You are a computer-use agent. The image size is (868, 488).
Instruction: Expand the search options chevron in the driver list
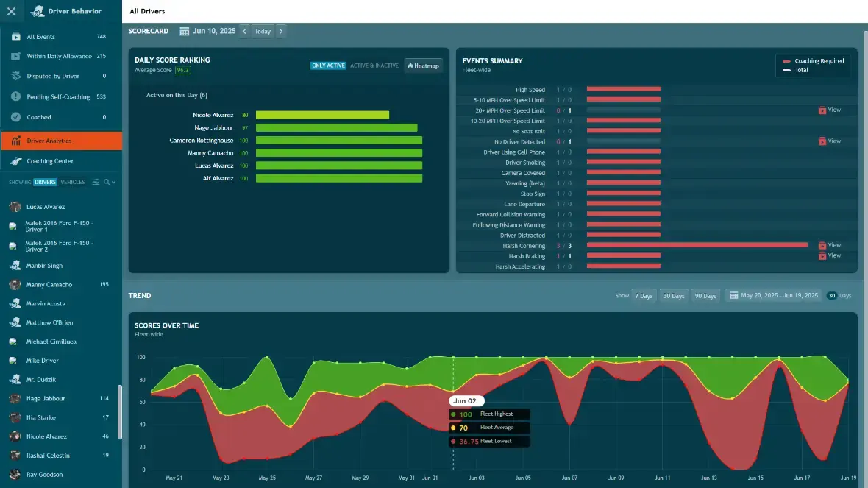click(113, 183)
